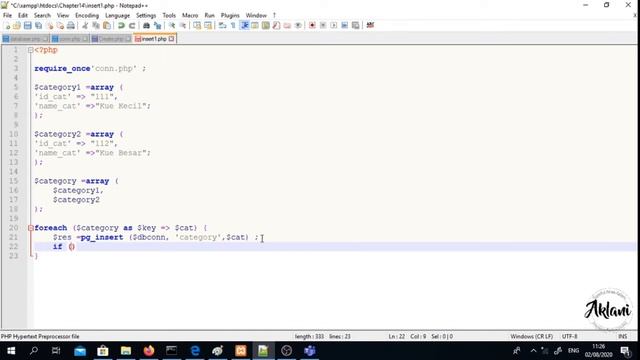Click the Copy toolbar icon

coord(96,26)
